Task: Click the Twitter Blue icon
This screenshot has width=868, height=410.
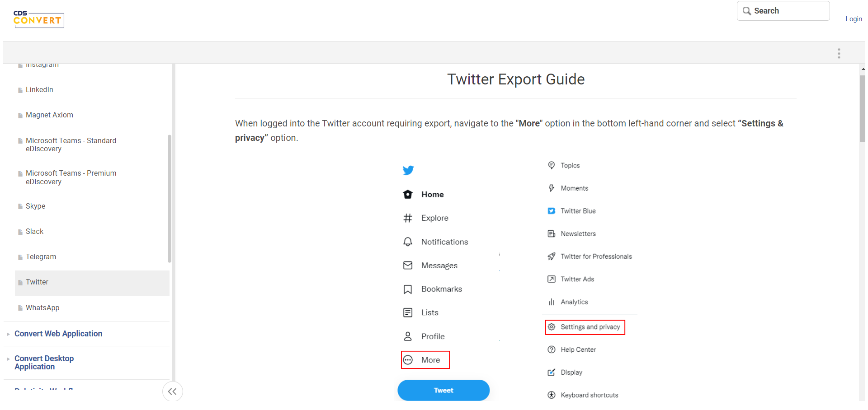Action: pyautogui.click(x=552, y=211)
